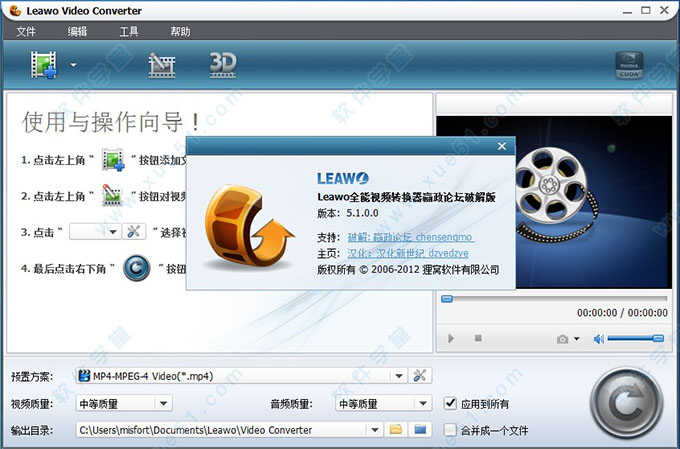The width and height of the screenshot is (680, 449).
Task: Click the blue open output folder icon
Action: click(x=420, y=430)
